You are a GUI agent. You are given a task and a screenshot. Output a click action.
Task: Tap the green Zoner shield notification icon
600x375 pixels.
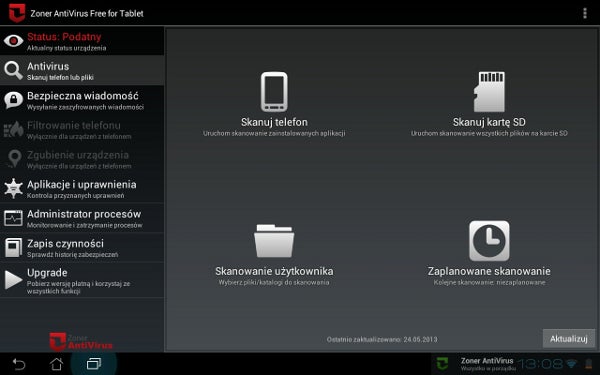(x=443, y=364)
